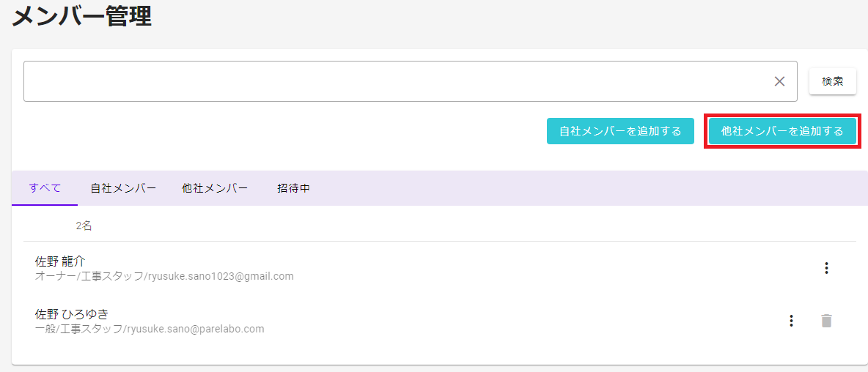Open the more-options menu for 佐野 龍介

point(826,268)
